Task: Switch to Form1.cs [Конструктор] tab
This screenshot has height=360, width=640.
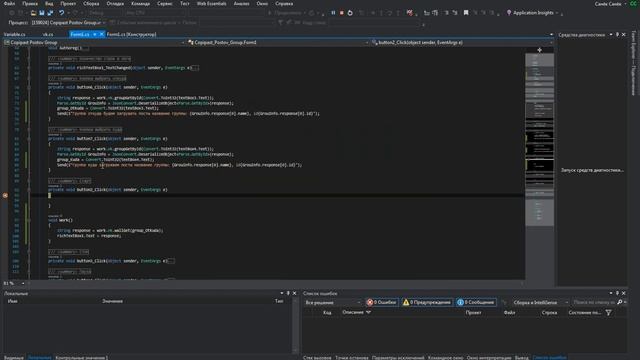Action: [x=131, y=34]
